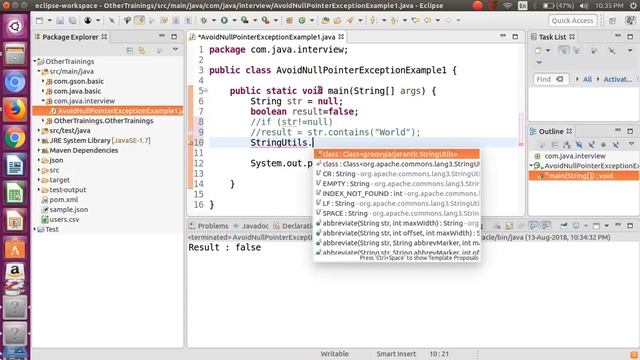Select the AvoidNullPointerExceptionExample1.java editor tab
The height and width of the screenshot is (360, 640).
267,37
